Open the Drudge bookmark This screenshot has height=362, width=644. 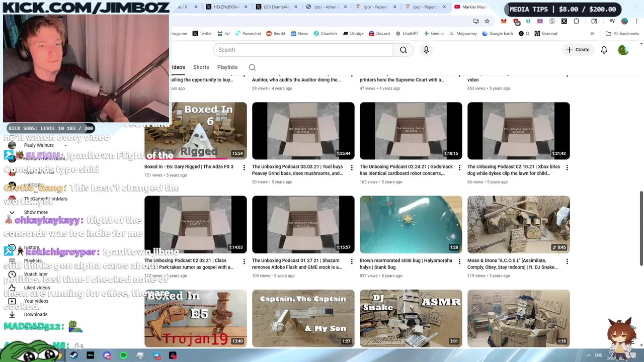pyautogui.click(x=353, y=34)
